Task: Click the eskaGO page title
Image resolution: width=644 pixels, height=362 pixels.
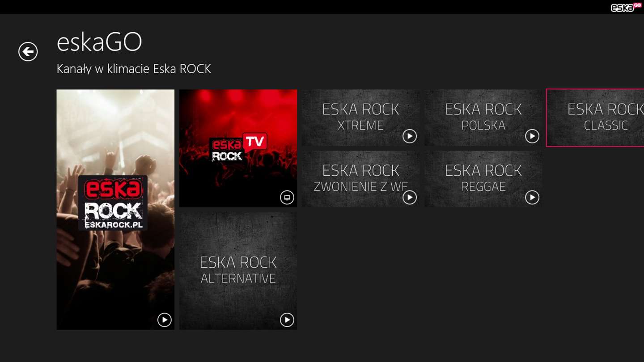Action: pyautogui.click(x=99, y=42)
